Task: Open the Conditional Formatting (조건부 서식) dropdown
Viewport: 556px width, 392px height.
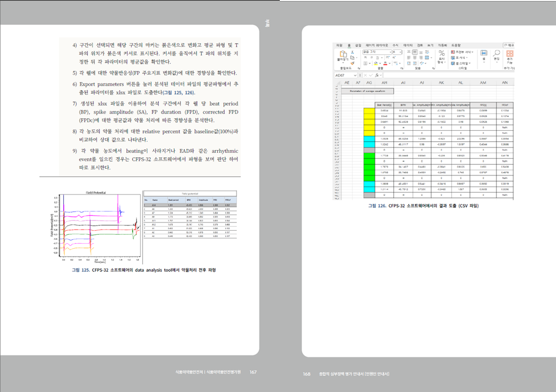Action: click(462, 52)
